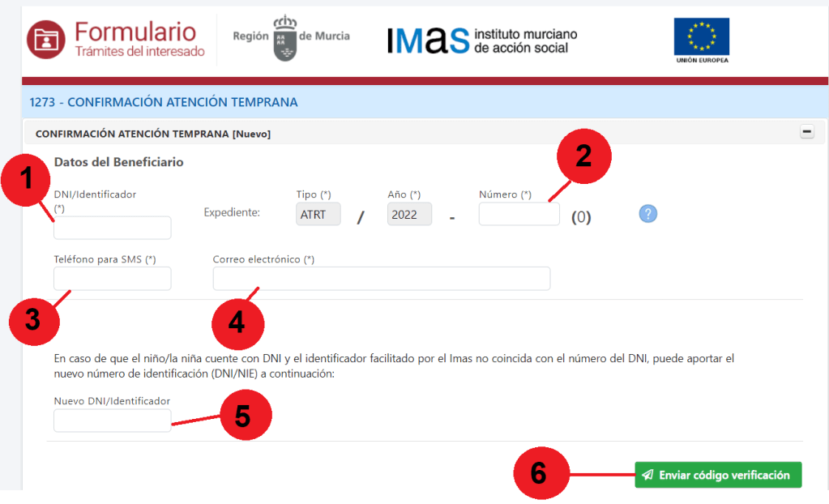Screen dimensions: 829x504
Task: Click the IMAS instituto murciano logo
Action: click(x=482, y=40)
